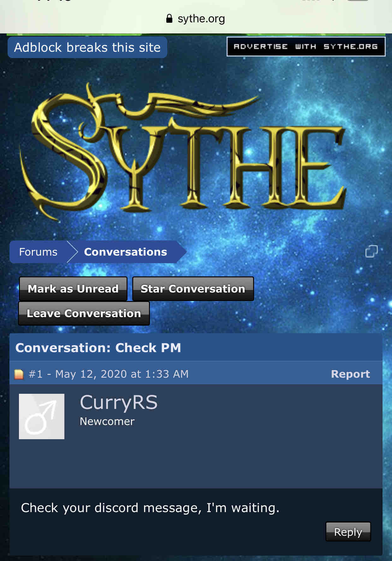
Task: Go to Forums breadcrumb
Action: point(38,252)
